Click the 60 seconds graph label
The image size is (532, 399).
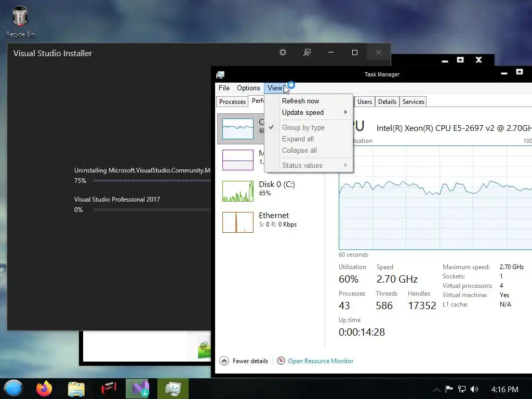353,255
